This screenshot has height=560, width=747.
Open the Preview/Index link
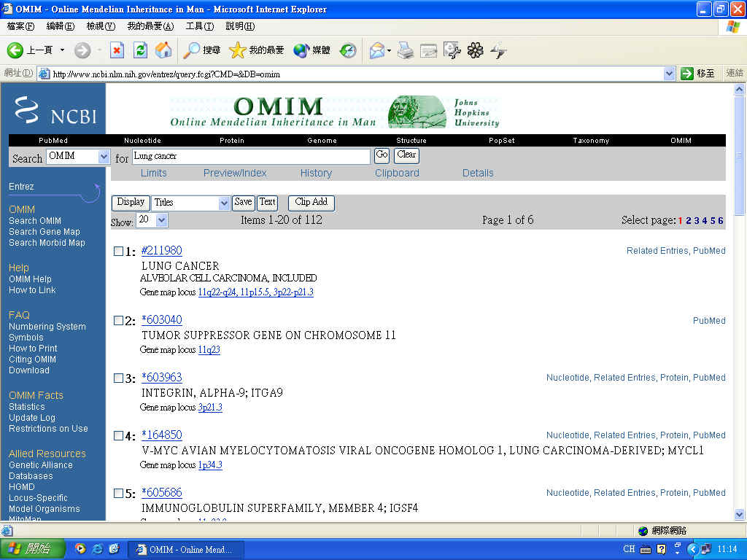coord(235,174)
